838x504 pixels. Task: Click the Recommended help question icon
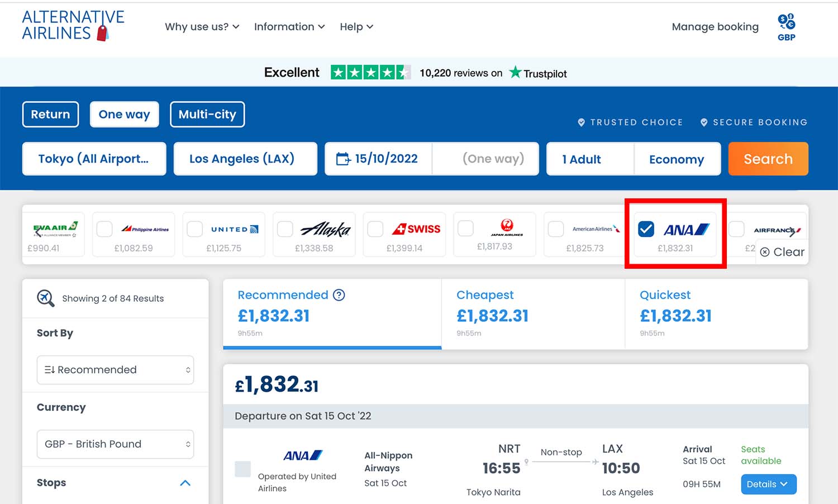[x=339, y=295]
